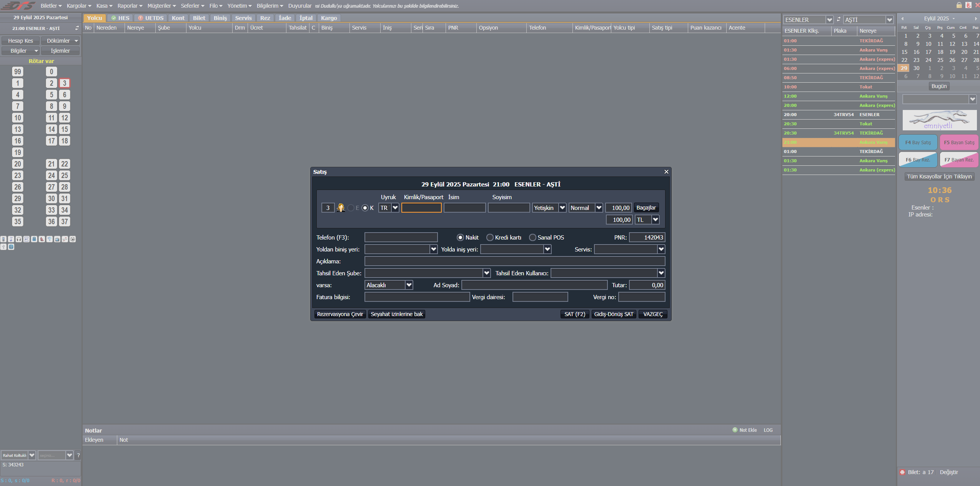Viewport: 980px width, 486px height.
Task: Click the pink F5 Bayan Satış button
Action: (x=959, y=143)
